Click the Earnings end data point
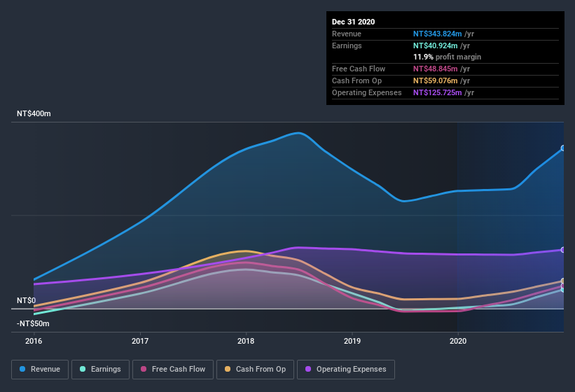 coord(563,290)
